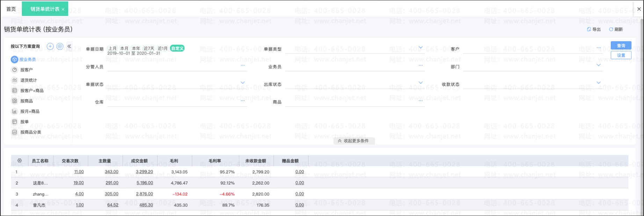
Task: Click the 2019-10-01 至 2020-01-31 date range
Action: pyautogui.click(x=133, y=53)
